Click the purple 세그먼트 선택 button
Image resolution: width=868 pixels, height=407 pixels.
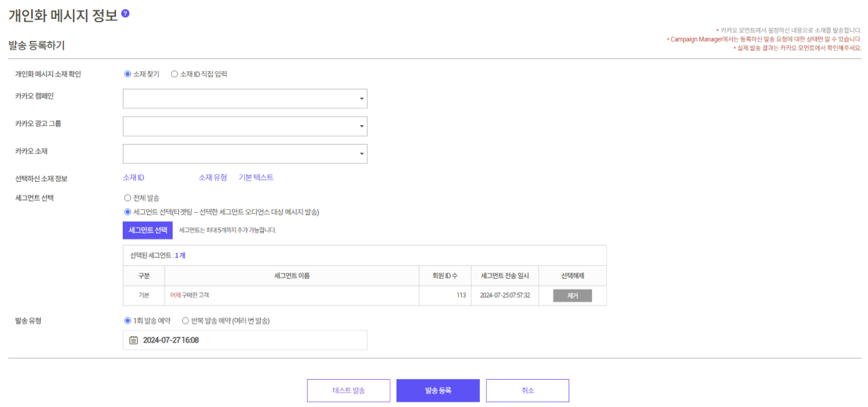pos(148,230)
